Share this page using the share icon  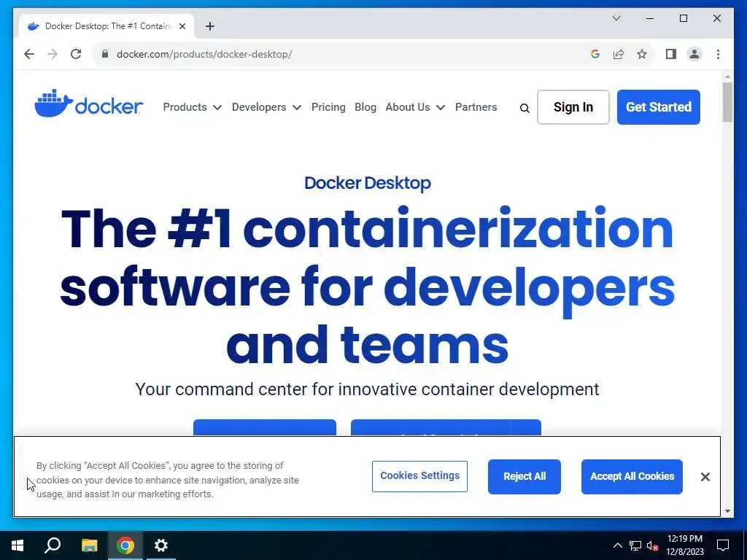point(619,54)
